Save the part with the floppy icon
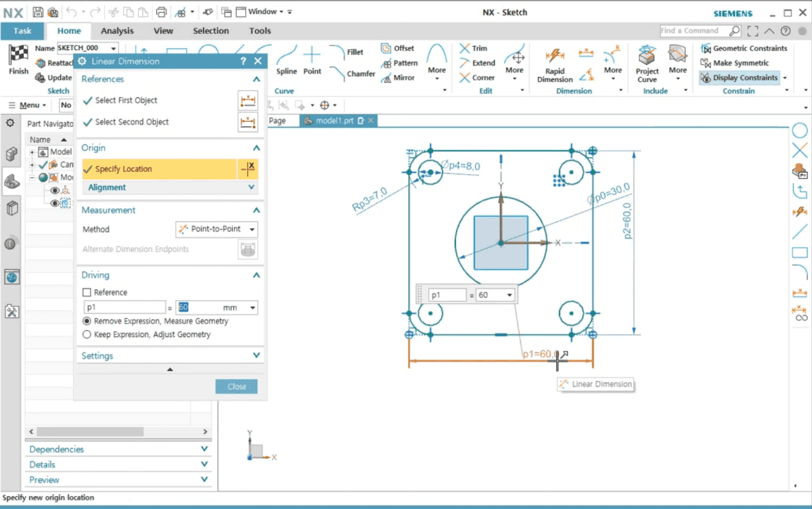This screenshot has height=509, width=812. [x=38, y=12]
